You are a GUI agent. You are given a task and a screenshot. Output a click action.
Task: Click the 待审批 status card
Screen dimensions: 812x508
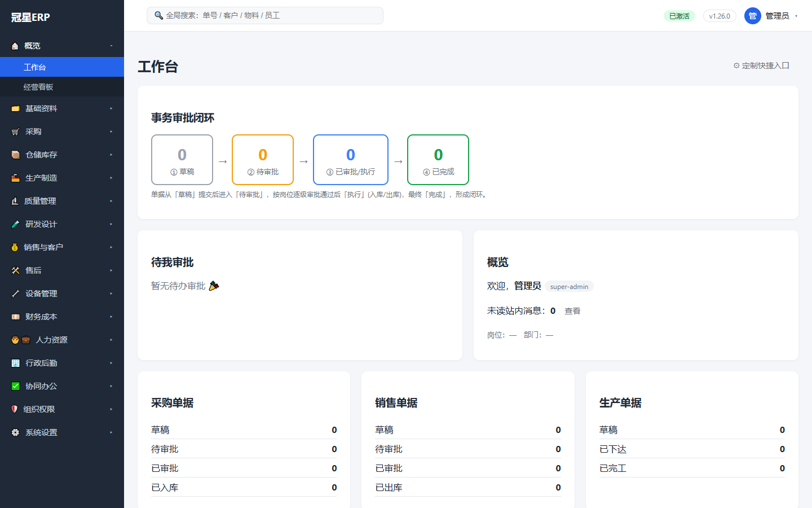(x=263, y=160)
